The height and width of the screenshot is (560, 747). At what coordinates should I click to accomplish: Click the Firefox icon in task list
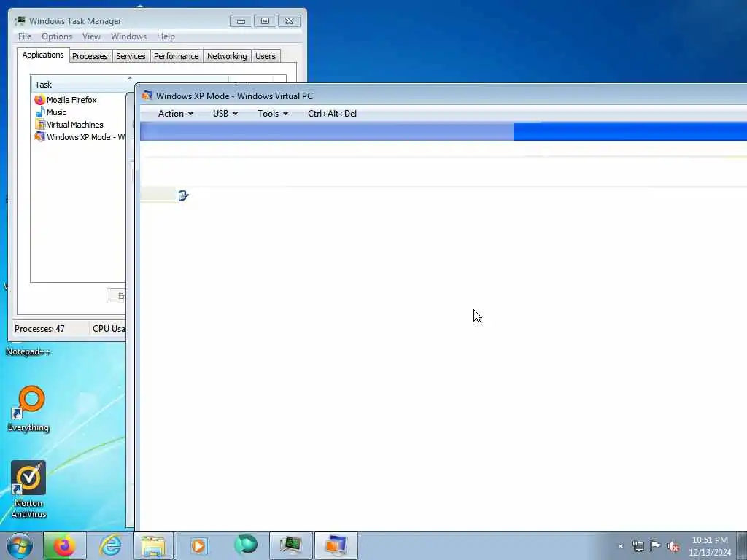coord(39,99)
